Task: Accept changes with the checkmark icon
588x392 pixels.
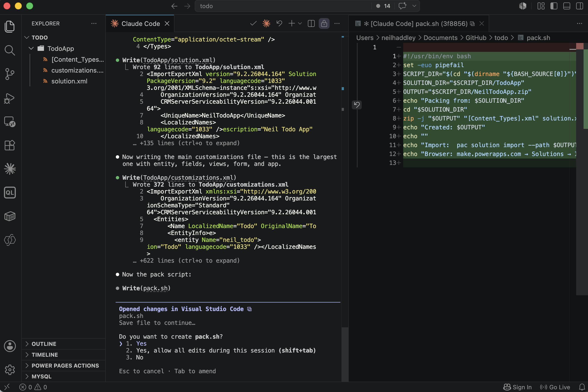Action: pos(253,23)
